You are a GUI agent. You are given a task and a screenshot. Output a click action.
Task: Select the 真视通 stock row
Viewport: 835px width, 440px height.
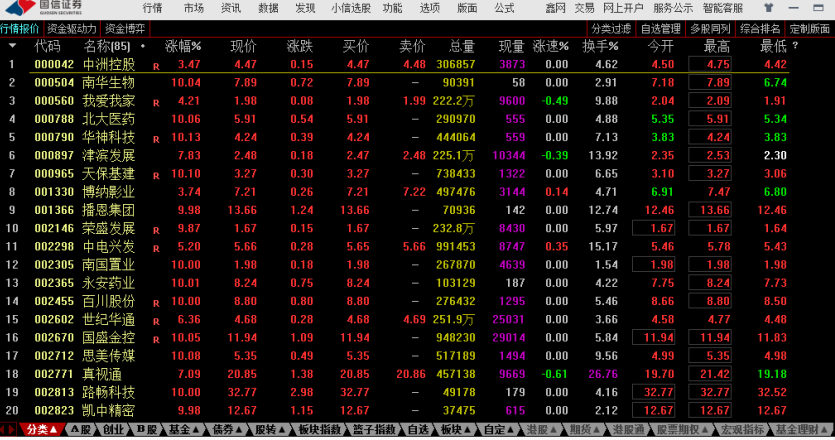[x=394, y=374]
